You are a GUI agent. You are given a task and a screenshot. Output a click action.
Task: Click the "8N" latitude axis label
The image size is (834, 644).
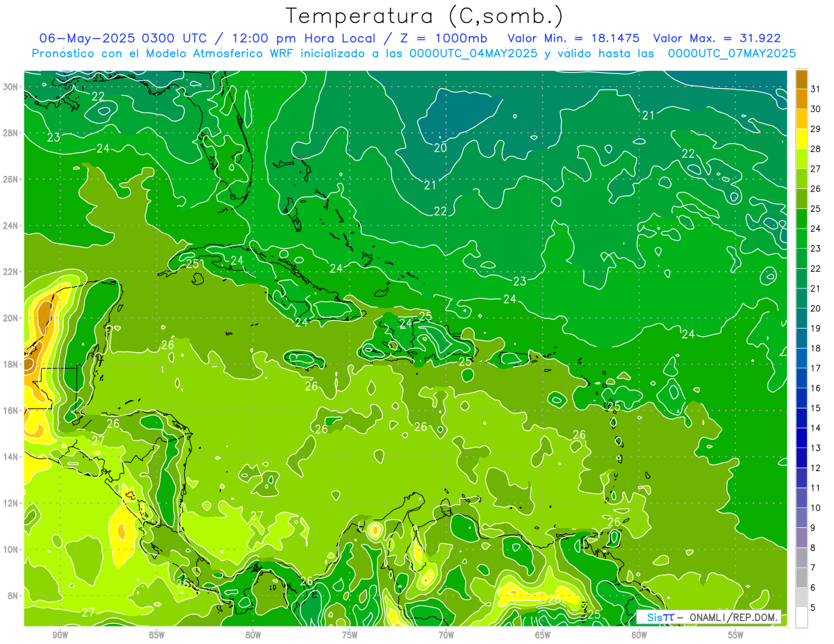pos(13,596)
